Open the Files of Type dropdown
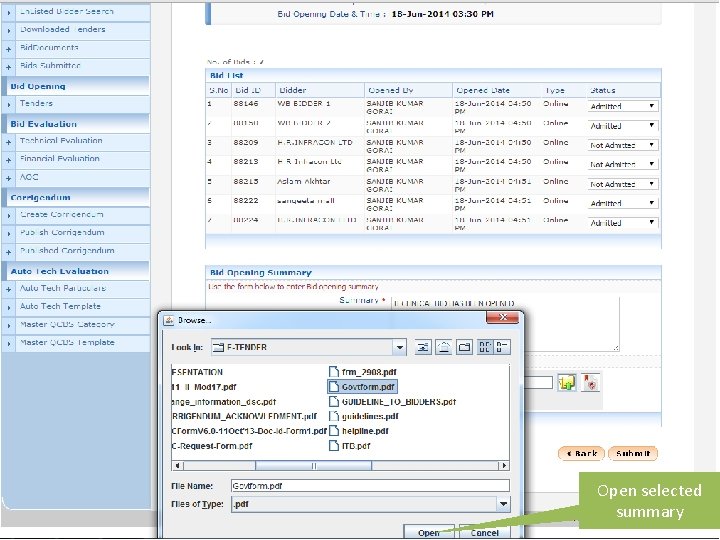720x540 pixels. pos(503,504)
